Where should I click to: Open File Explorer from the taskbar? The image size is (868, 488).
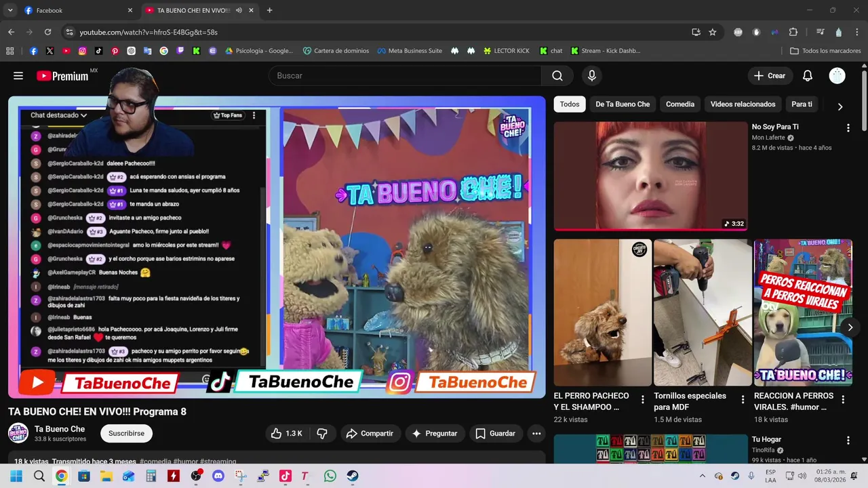click(x=106, y=476)
